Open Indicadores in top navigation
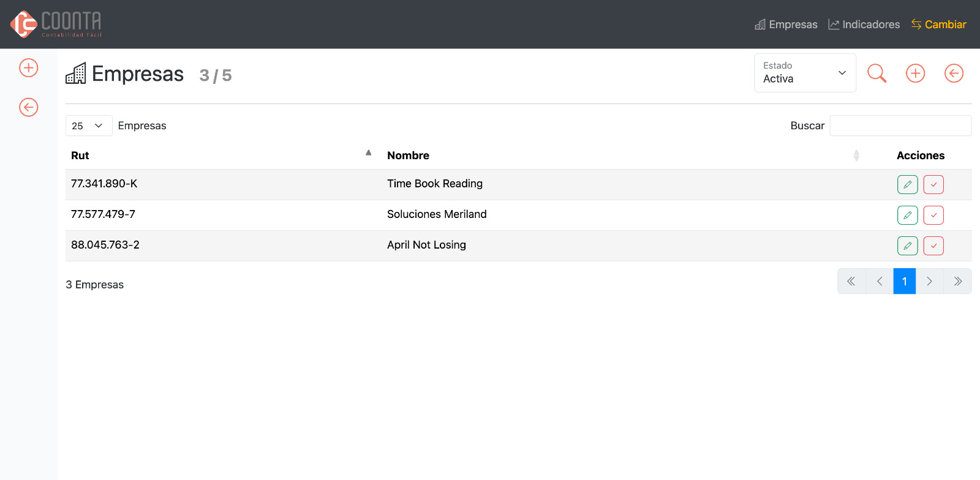The image size is (980, 480). [x=864, y=24]
